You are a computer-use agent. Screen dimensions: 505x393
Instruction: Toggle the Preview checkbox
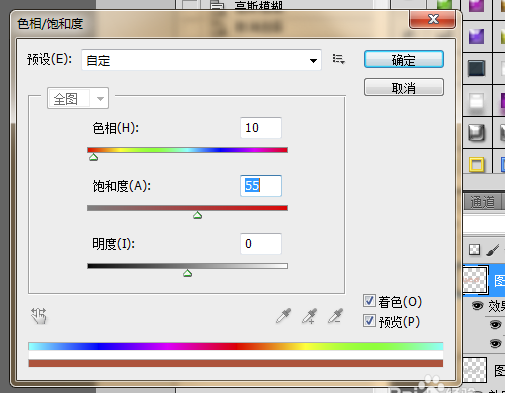coord(369,321)
